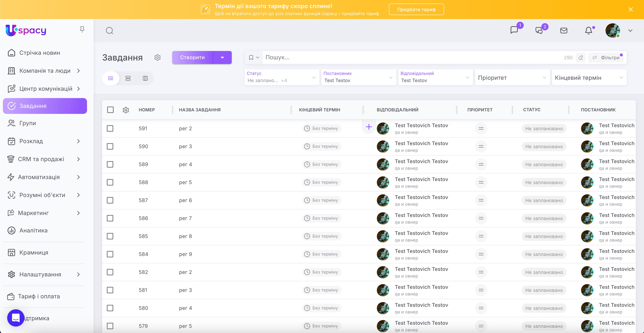Tick the checkbox for task 591
644x333 pixels.
[x=110, y=128]
